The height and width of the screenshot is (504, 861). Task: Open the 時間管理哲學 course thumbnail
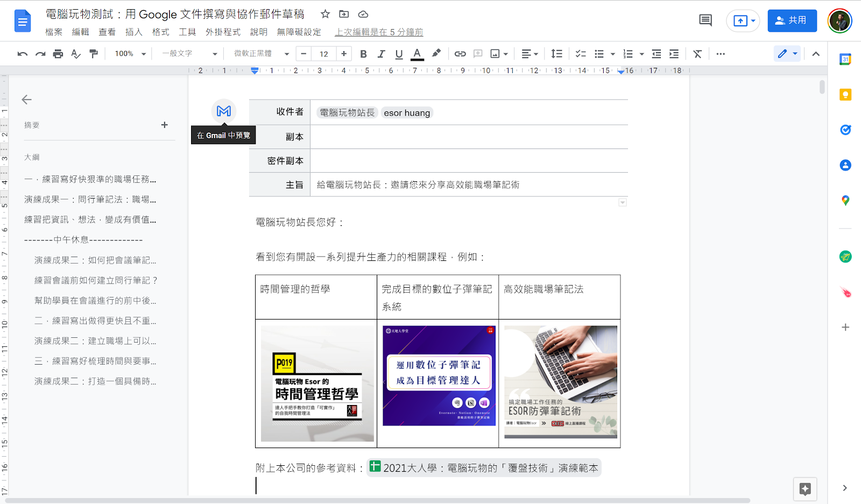point(317,384)
